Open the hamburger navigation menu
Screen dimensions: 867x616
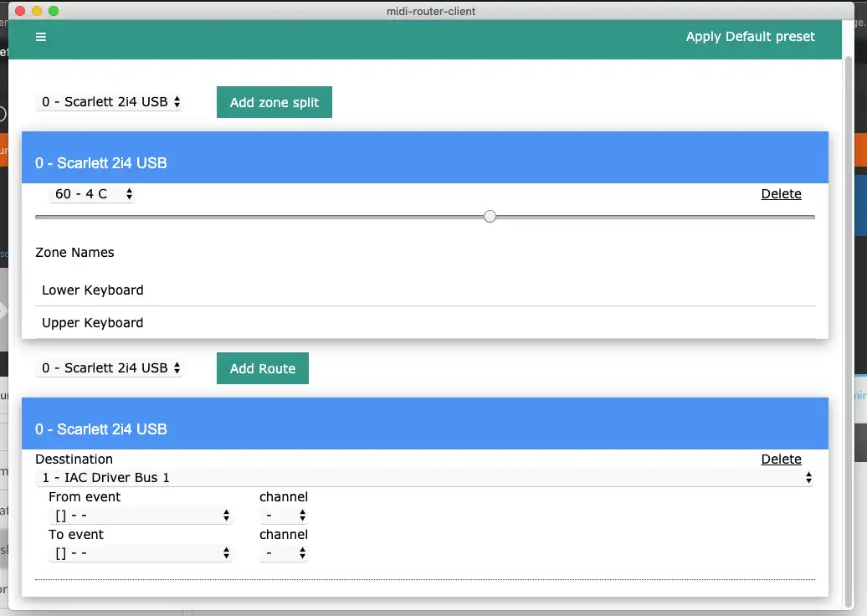(x=40, y=37)
